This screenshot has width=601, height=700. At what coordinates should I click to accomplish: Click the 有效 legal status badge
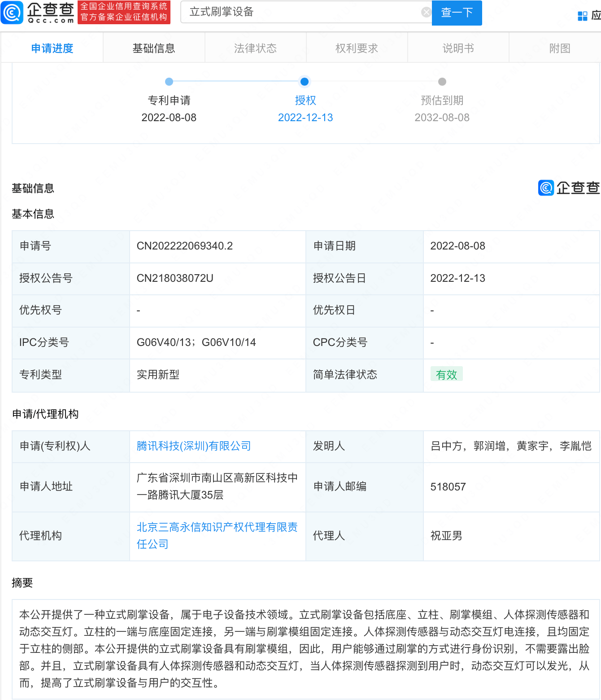(446, 374)
